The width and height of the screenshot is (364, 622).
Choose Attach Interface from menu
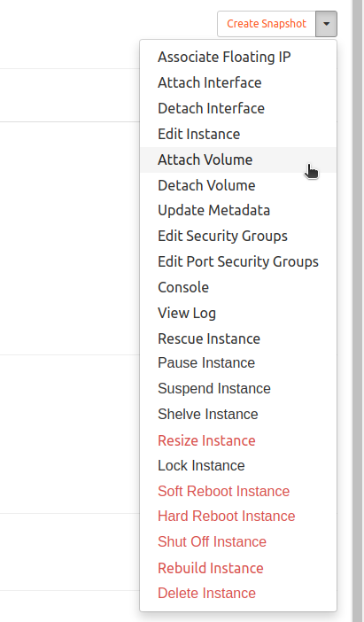pos(238,82)
